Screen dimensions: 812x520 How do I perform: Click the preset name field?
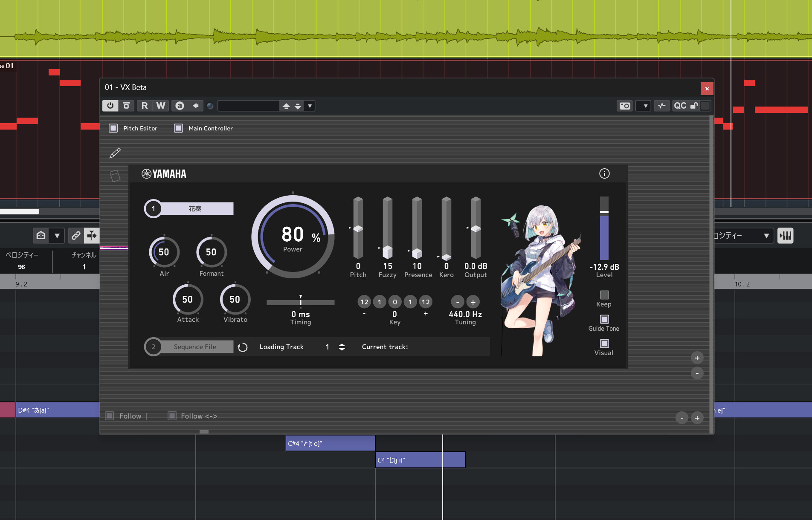249,106
